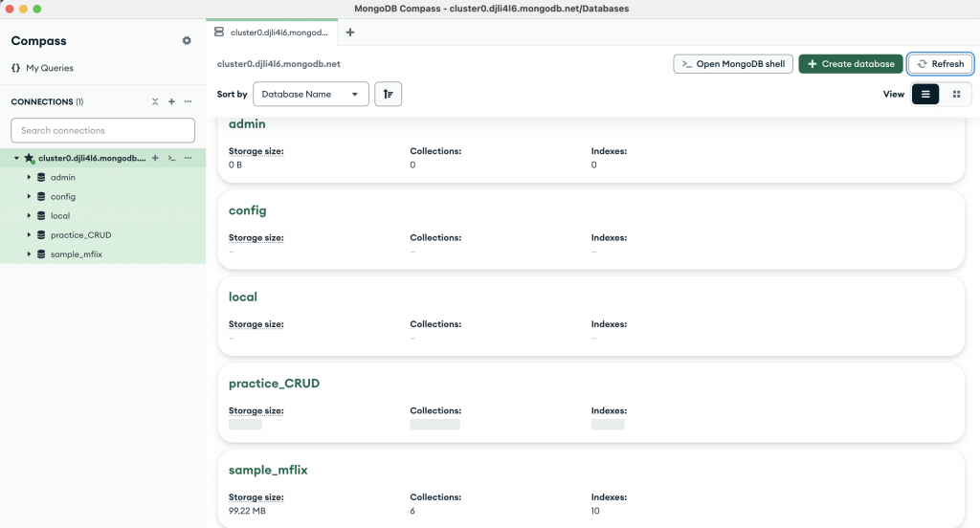Click database icon beside local in sidebar
This screenshot has width=980, height=528.
[x=41, y=216]
